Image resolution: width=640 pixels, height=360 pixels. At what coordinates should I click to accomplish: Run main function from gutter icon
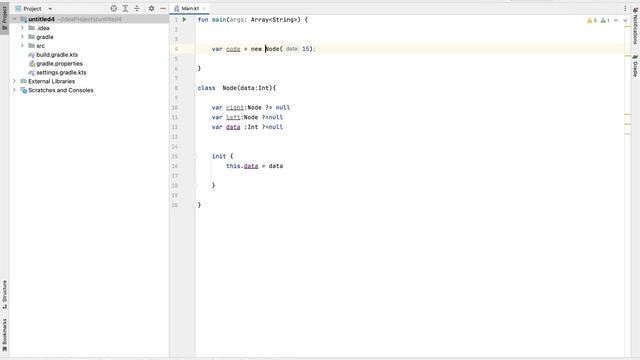point(184,20)
